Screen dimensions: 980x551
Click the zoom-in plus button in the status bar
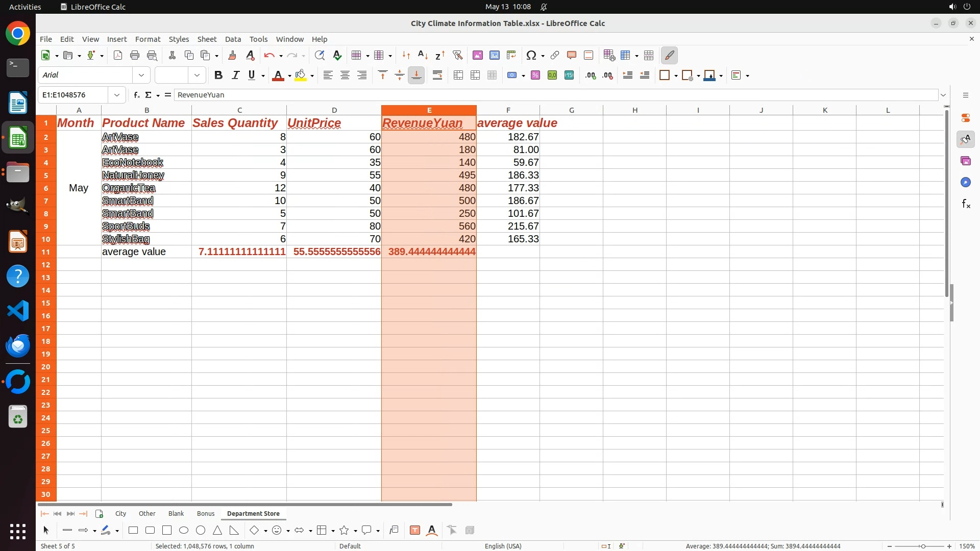click(x=949, y=546)
